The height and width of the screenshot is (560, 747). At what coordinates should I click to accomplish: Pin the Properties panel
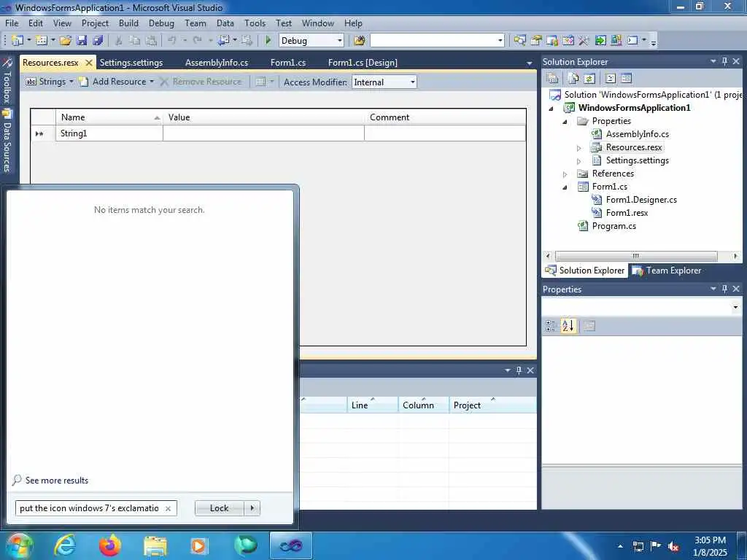click(724, 289)
